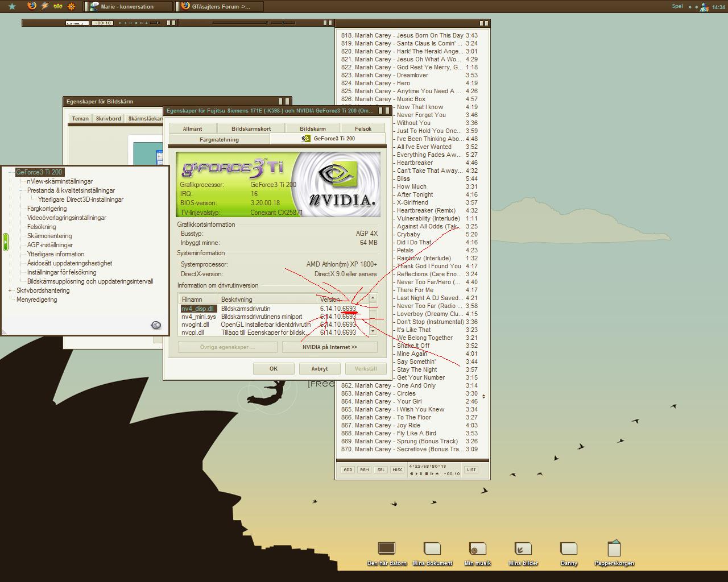The height and width of the screenshot is (582, 728).
Task: Click the Avbryt button
Action: point(320,368)
